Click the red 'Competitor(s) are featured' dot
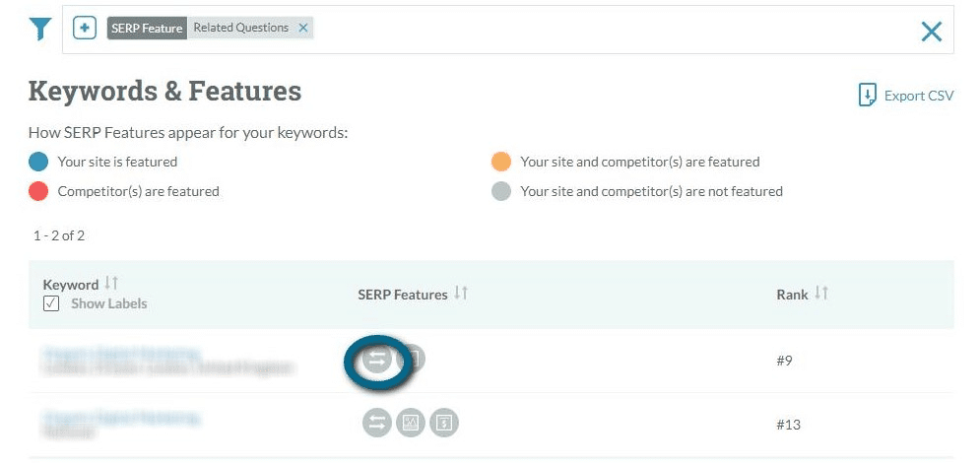The image size is (980, 464). (38, 192)
